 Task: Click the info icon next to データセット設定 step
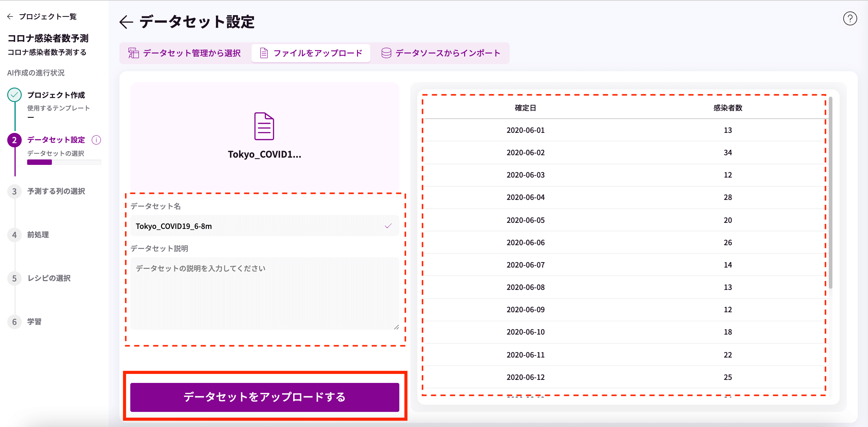pos(97,140)
